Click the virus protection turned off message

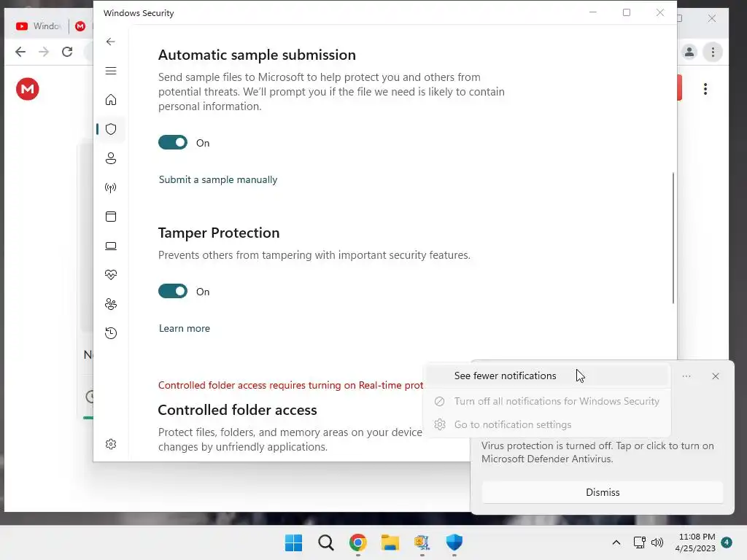coord(597,452)
